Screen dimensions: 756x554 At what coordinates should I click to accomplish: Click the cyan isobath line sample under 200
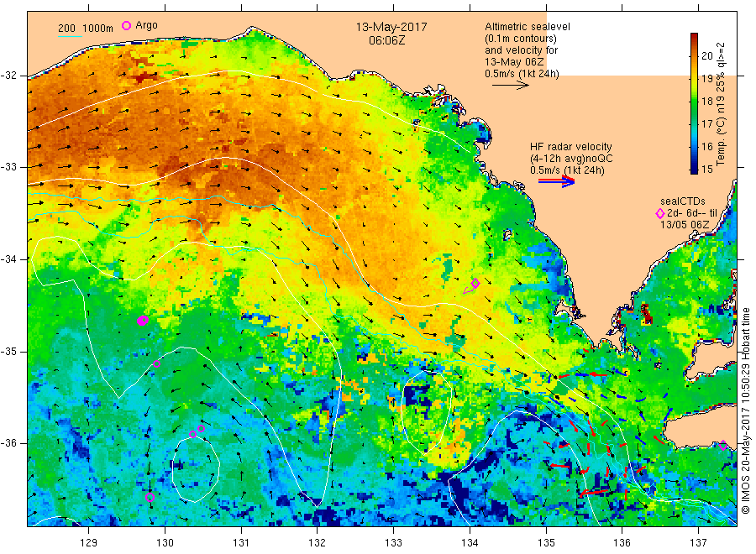(x=70, y=35)
